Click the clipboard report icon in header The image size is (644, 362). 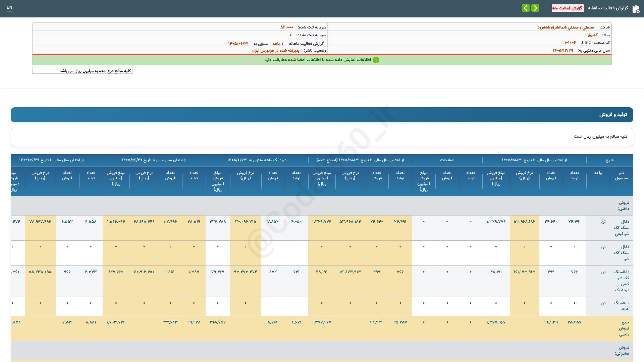(636, 9)
